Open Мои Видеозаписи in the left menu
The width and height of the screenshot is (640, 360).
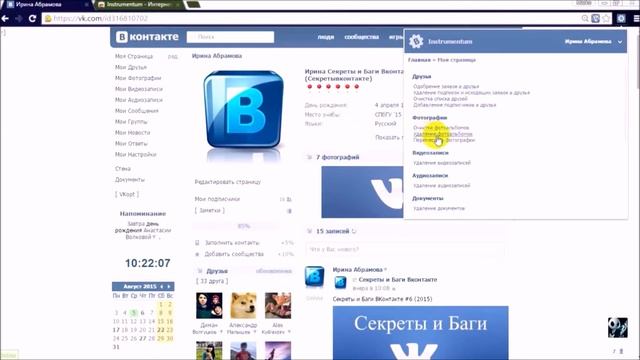(139, 89)
